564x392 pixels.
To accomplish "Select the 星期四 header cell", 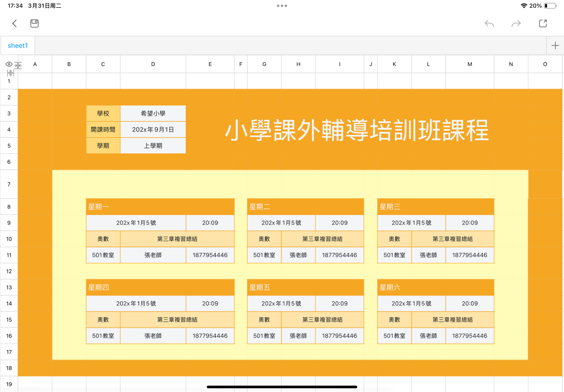I will click(x=160, y=287).
